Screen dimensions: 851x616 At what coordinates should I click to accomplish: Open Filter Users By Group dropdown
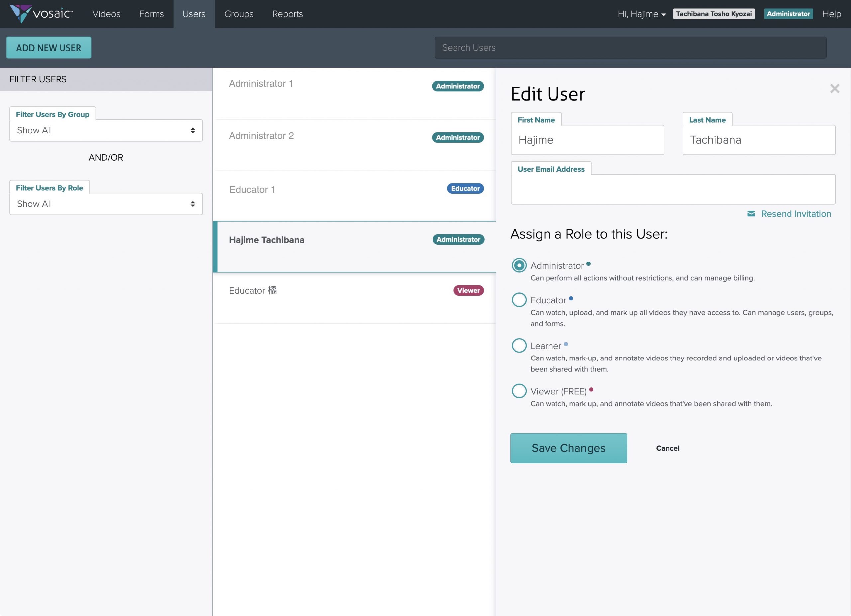106,131
